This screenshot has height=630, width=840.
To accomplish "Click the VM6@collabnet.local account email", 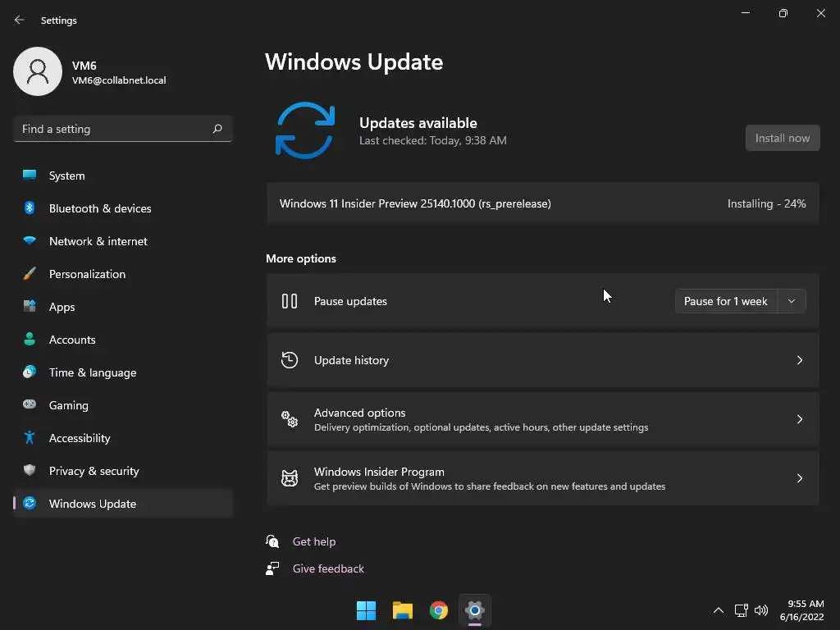I will tap(119, 80).
